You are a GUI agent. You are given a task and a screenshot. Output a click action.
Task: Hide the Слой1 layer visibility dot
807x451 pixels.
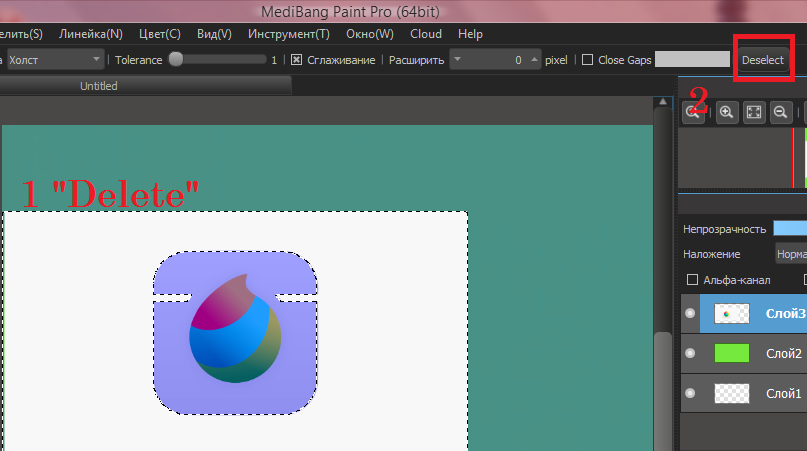[690, 393]
